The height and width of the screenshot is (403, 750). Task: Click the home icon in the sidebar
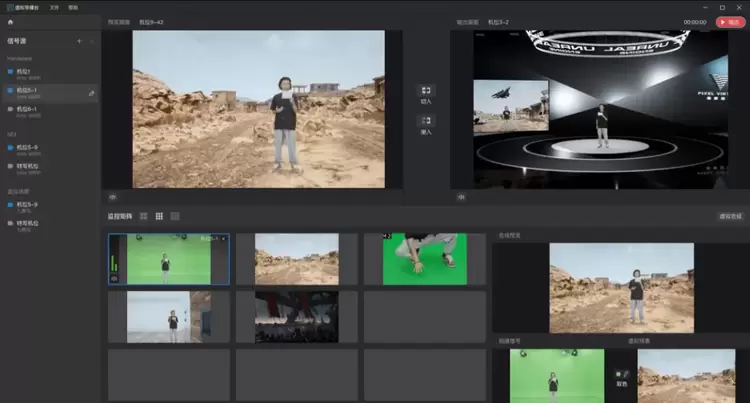(x=11, y=22)
